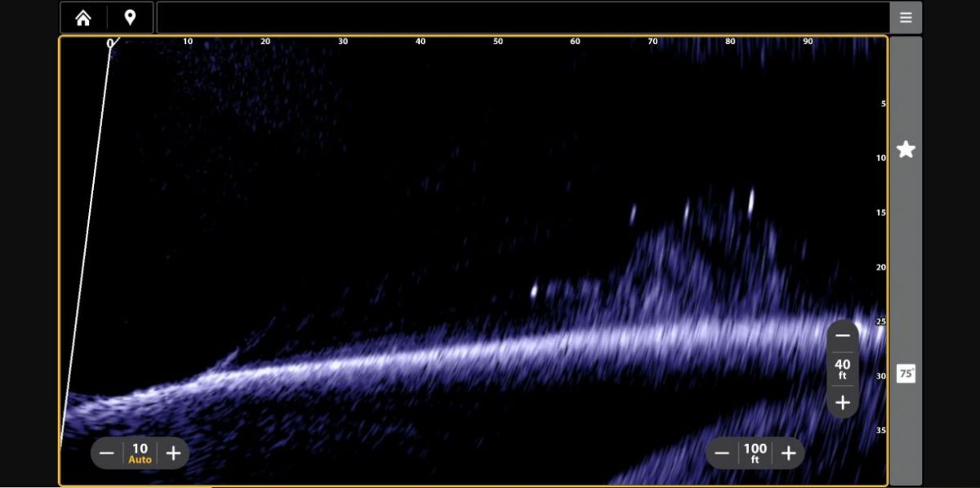Click the 10 distance scale mark
This screenshot has width=980, height=488.
pyautogui.click(x=188, y=41)
